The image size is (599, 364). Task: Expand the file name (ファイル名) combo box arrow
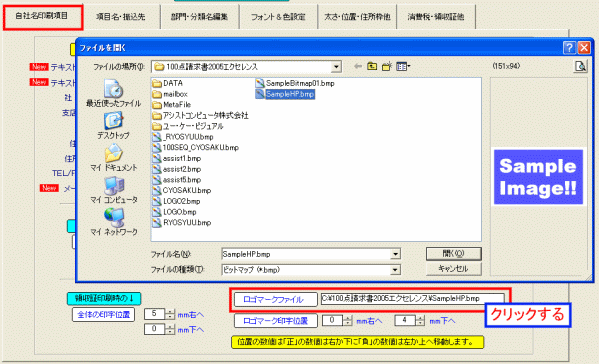pos(395,254)
